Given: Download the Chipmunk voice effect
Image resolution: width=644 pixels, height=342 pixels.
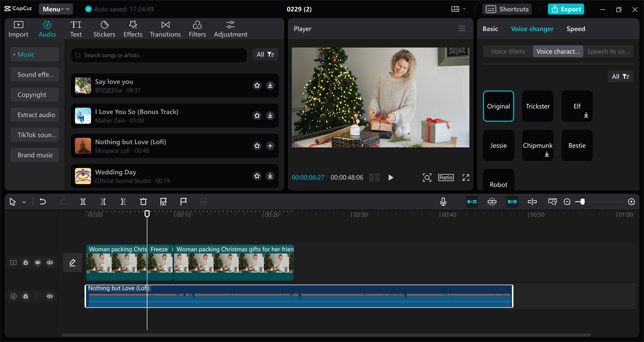Looking at the screenshot, I should coord(547,154).
